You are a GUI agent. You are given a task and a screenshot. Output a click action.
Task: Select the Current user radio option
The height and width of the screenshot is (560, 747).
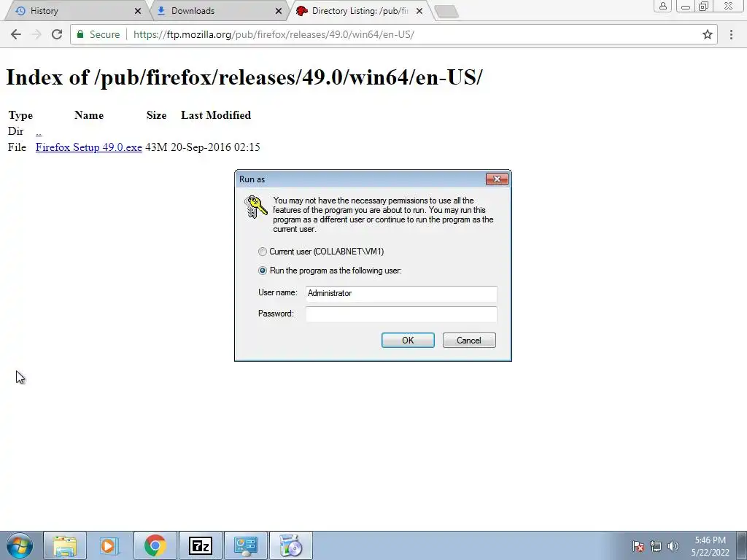(263, 252)
